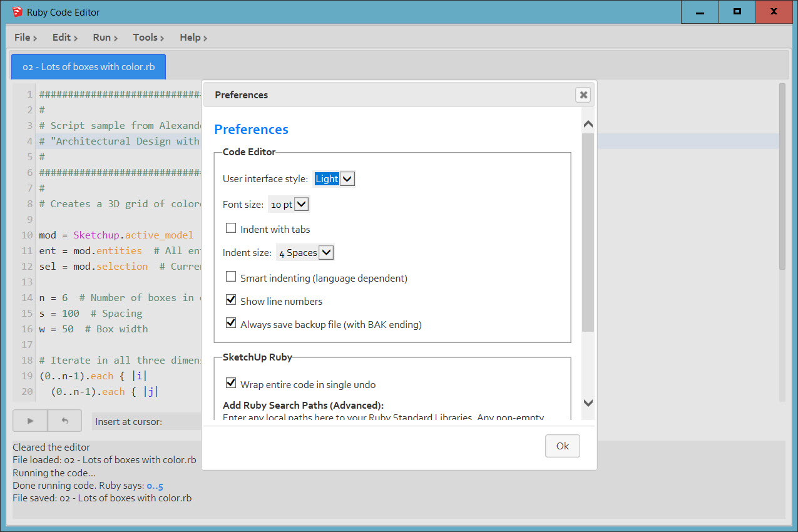Click the SketchUp logo in title bar
The width and height of the screenshot is (798, 532).
point(17,12)
